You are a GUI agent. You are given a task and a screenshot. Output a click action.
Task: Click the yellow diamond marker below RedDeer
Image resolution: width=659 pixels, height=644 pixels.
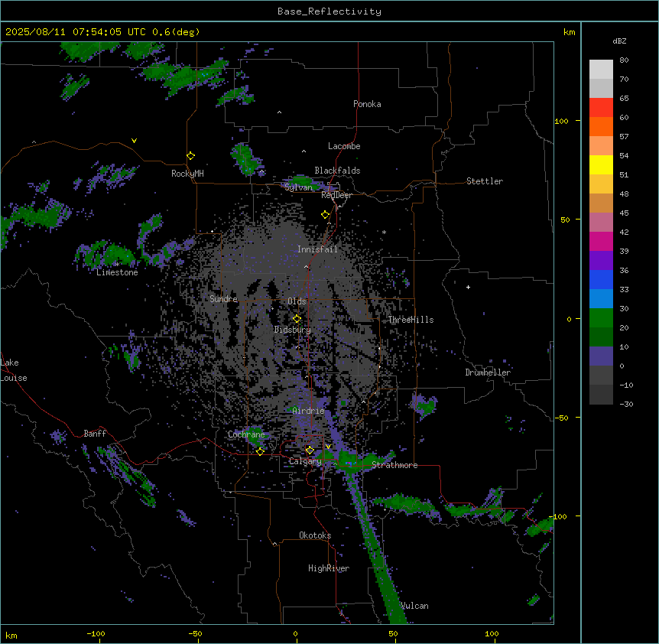click(x=325, y=215)
